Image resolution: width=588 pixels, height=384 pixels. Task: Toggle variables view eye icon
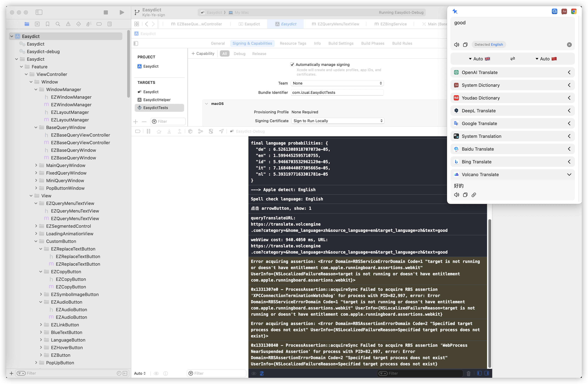156,373
